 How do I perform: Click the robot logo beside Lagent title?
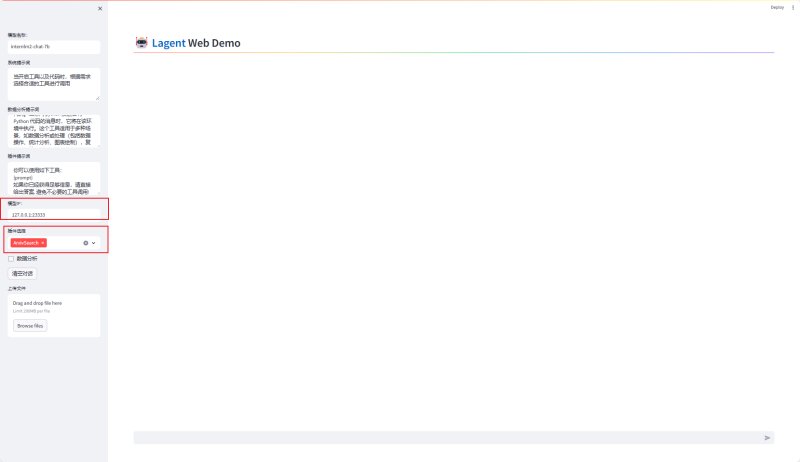coord(141,43)
